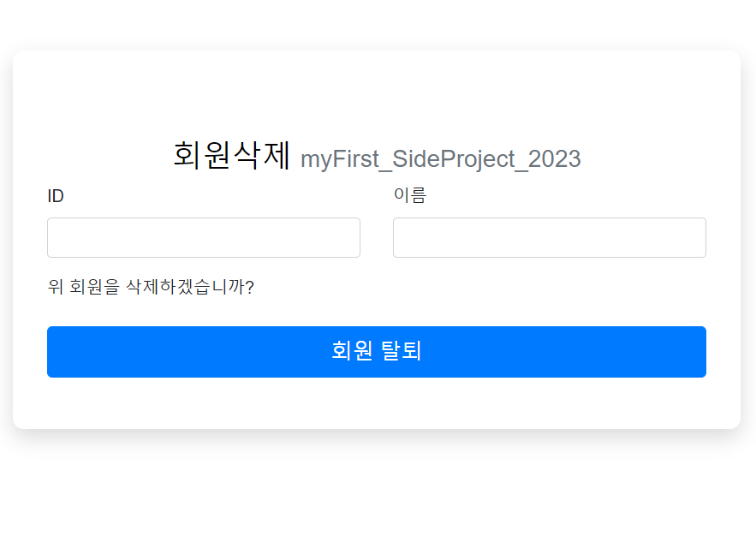The width and height of the screenshot is (756, 554).
Task: Click the white card area above the 회원삭제 title
Action: pos(377,94)
